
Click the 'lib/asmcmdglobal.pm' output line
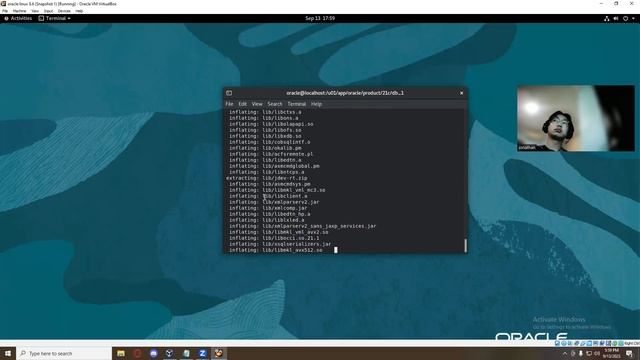(x=274, y=166)
